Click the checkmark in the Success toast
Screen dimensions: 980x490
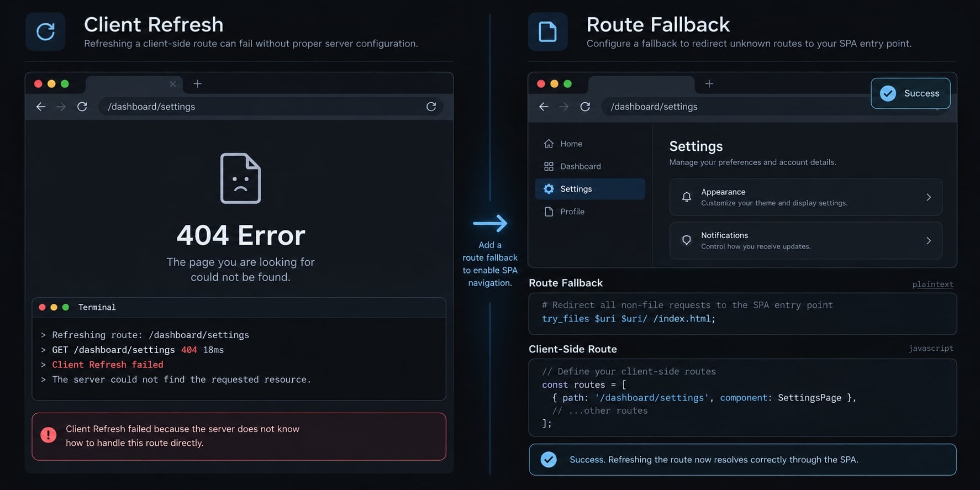[888, 93]
